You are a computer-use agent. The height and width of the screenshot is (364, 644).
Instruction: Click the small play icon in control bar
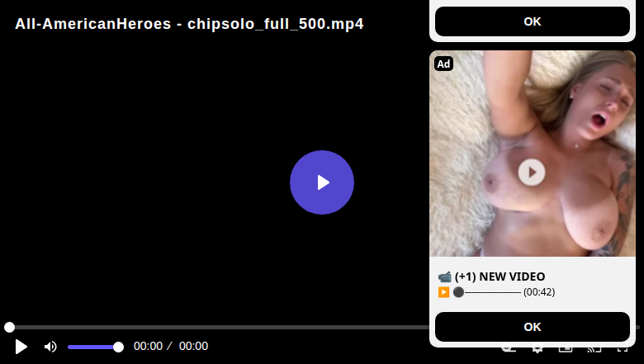click(21, 347)
